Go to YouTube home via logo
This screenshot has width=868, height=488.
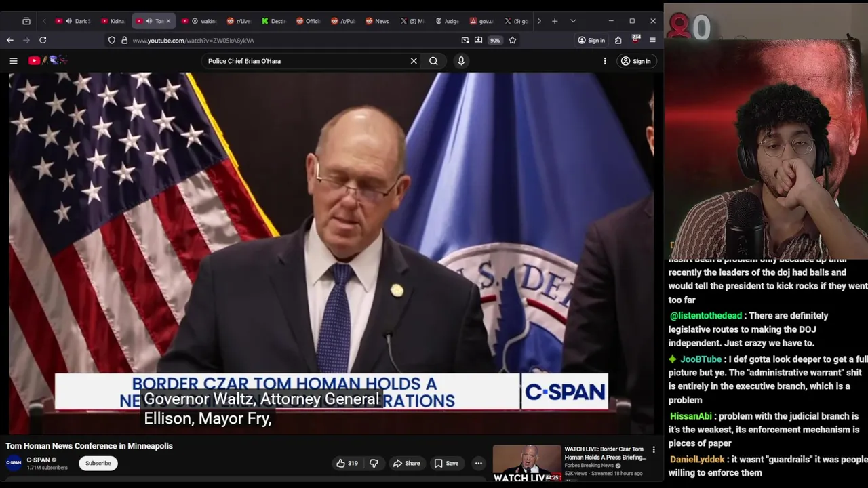(x=47, y=60)
